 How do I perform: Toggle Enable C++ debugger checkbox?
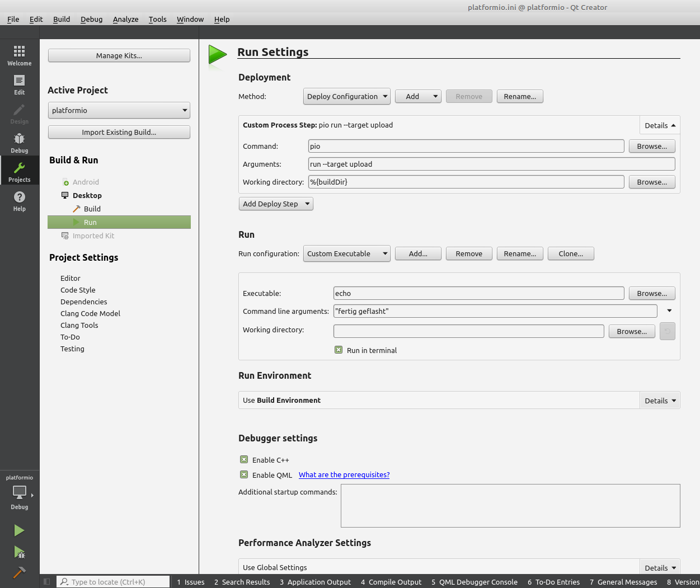[x=244, y=460]
